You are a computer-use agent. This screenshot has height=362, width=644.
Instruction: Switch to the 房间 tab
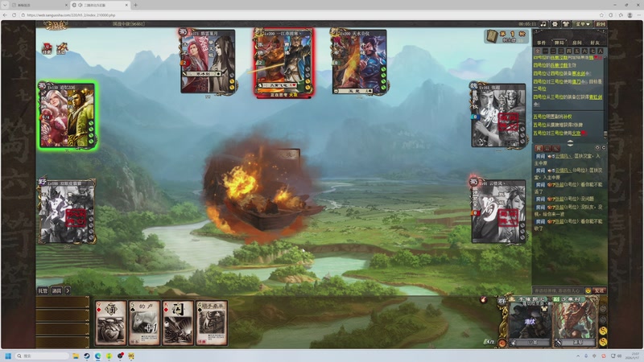[x=576, y=43]
